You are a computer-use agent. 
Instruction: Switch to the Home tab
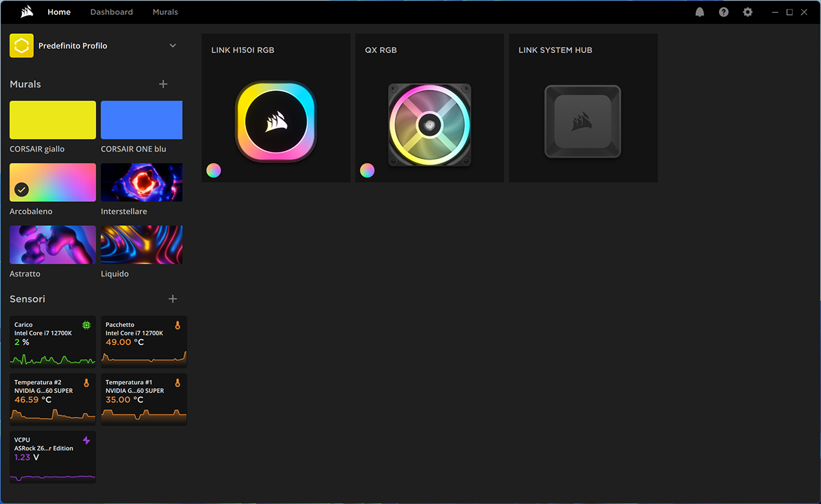[59, 12]
